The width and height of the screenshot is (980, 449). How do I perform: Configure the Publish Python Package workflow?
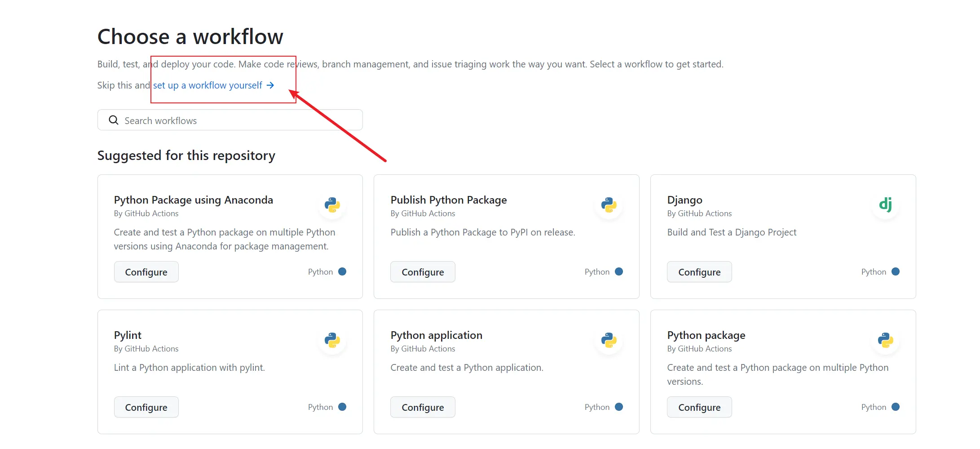click(423, 272)
